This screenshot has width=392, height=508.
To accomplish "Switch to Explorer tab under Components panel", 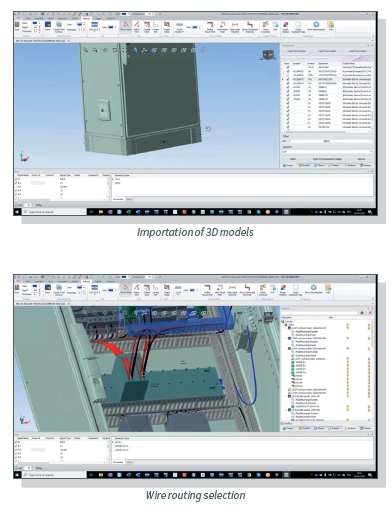I will [x=350, y=165].
